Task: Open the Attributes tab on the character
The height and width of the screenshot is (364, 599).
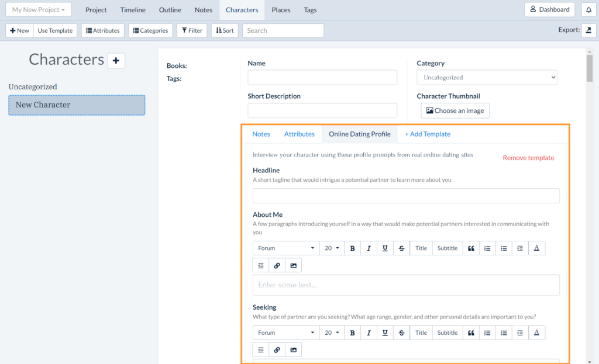Action: (x=299, y=134)
